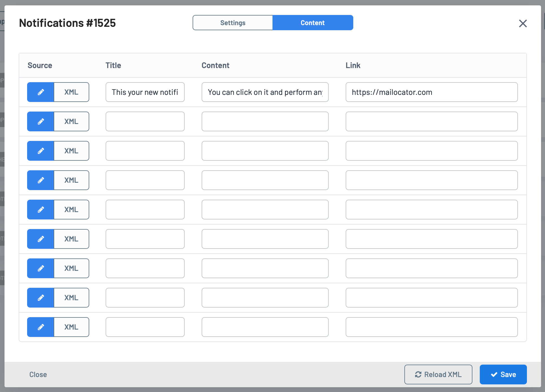Focus empty Link field in seventh row

432,268
